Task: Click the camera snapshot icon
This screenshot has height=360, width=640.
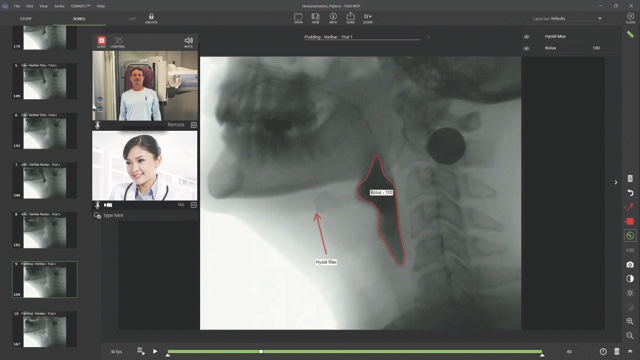Action: coord(630,264)
